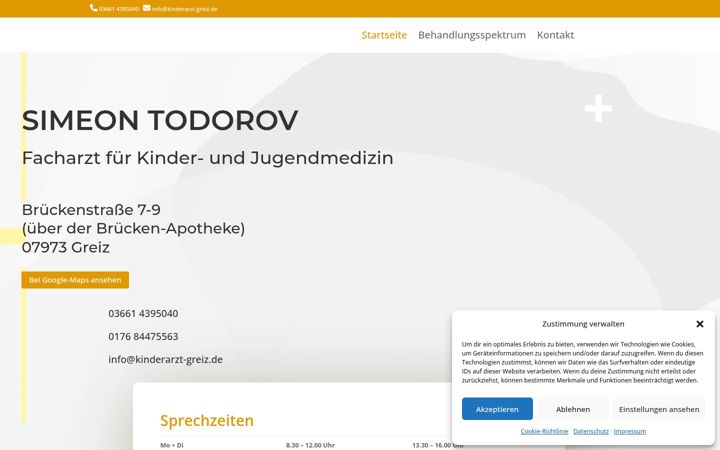Decline cookies with the Ablehnen button
Screen dimensions: 720x450
click(573, 409)
